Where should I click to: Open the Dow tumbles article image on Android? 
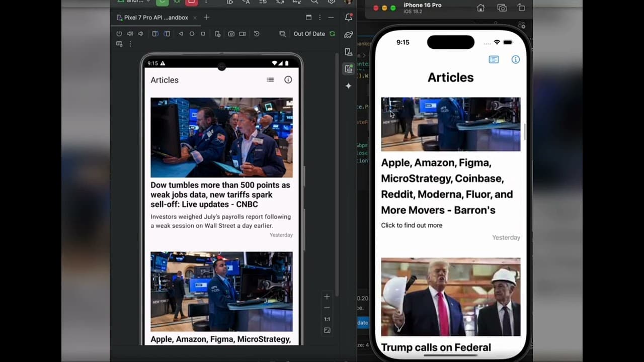(221, 137)
